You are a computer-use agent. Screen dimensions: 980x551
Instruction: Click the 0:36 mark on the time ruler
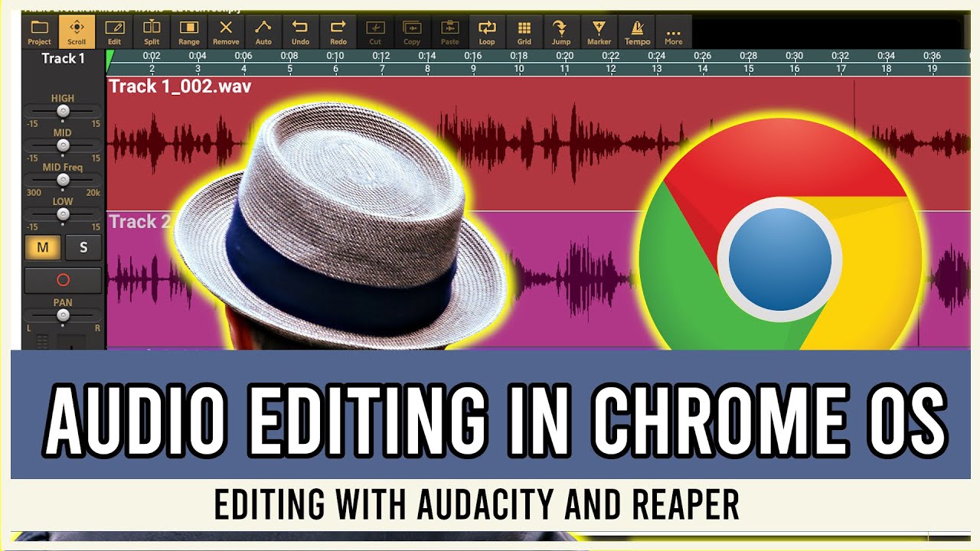tap(932, 56)
